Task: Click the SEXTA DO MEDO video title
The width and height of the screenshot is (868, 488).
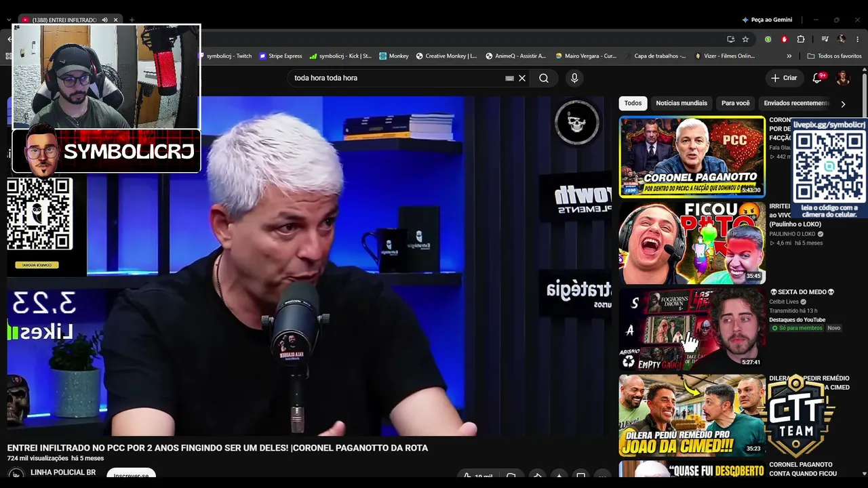Action: tap(802, 292)
